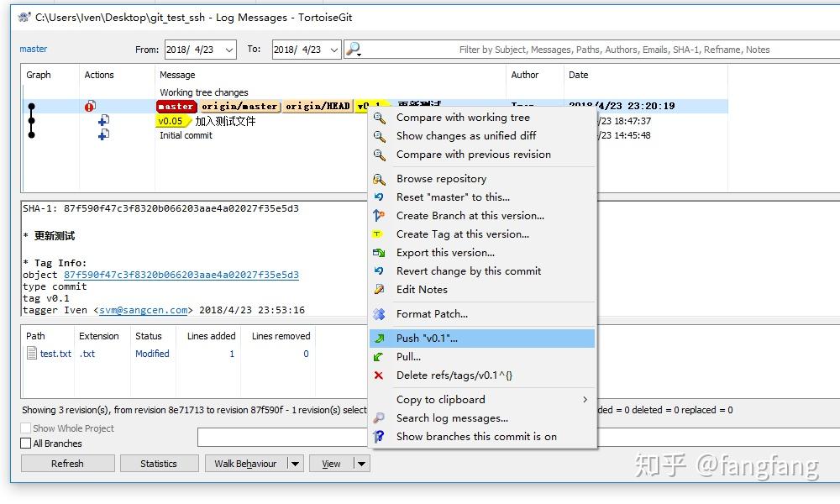Select Create Tag at this version...

(482, 234)
